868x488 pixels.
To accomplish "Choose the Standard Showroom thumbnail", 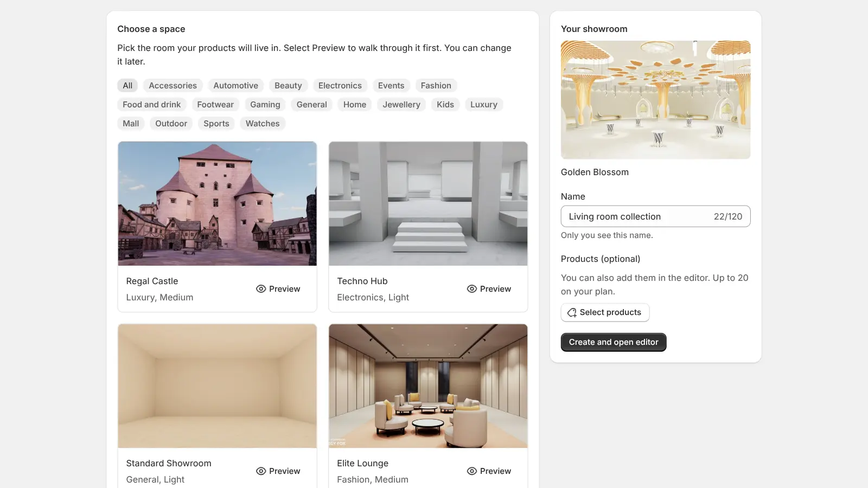I will pos(217,386).
